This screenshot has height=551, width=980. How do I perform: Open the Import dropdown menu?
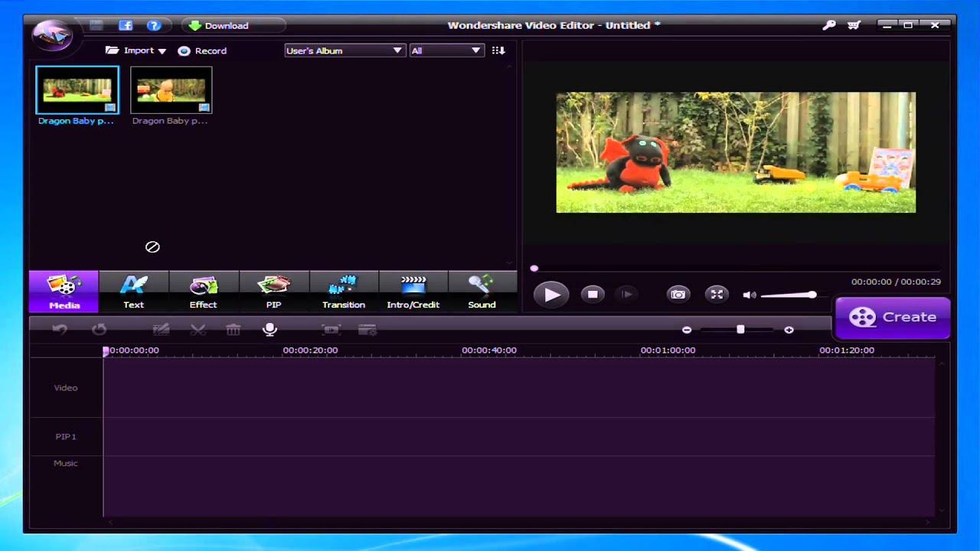(136, 51)
